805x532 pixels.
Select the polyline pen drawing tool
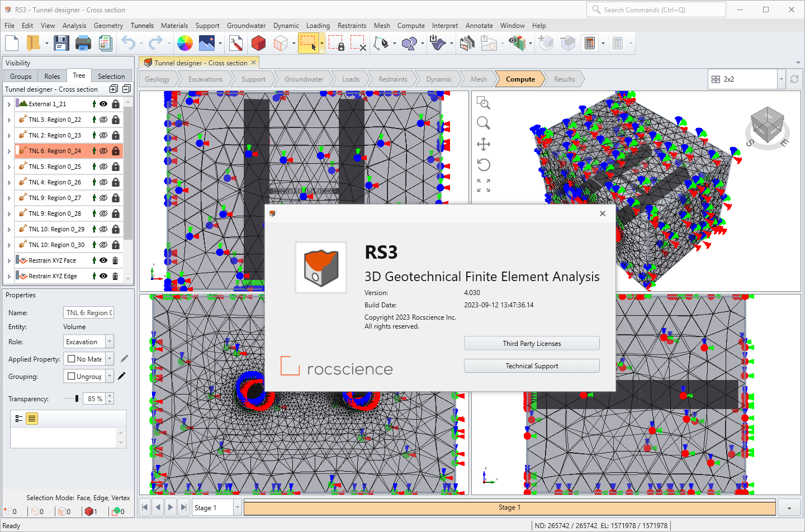(x=381, y=43)
